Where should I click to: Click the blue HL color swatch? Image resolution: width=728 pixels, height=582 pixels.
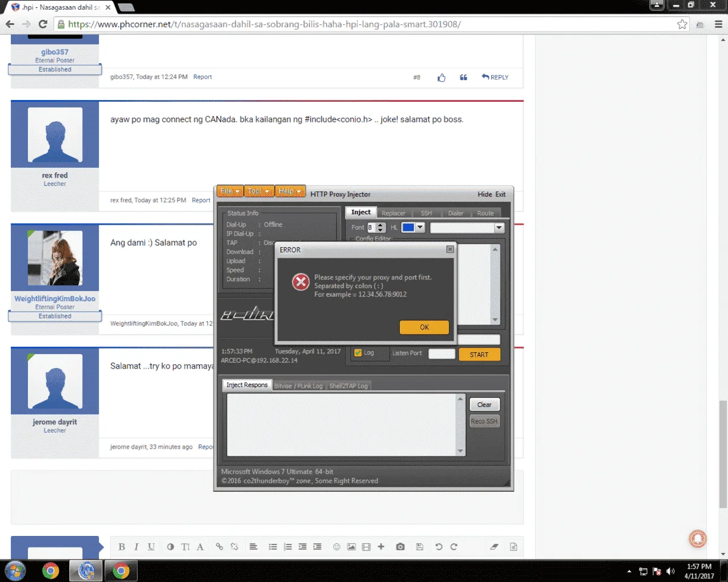[408, 227]
